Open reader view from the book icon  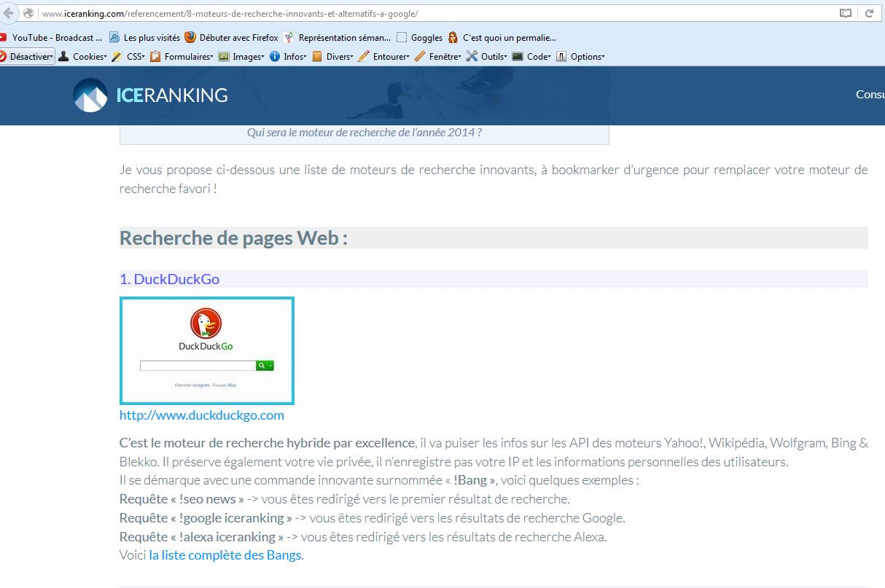click(x=846, y=13)
